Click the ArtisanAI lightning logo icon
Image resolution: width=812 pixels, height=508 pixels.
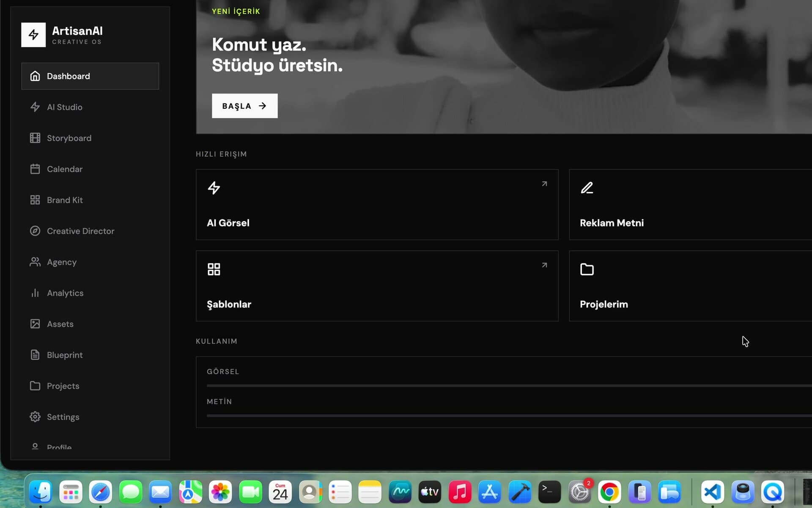33,35
